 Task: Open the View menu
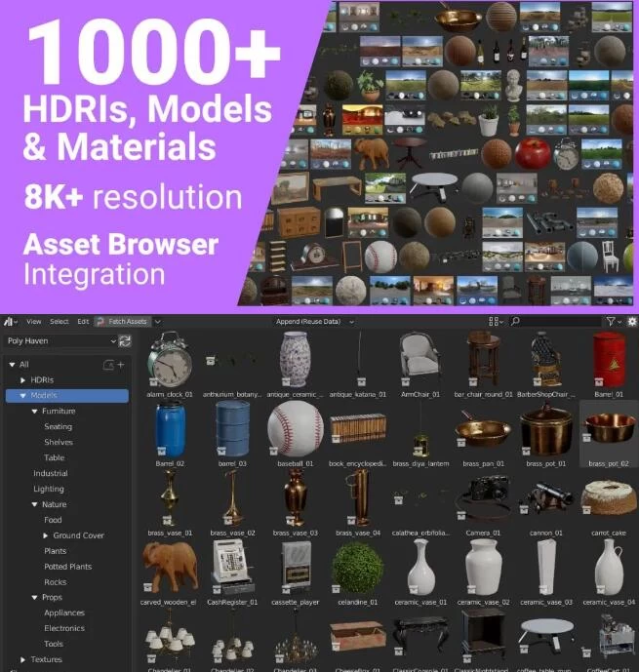click(34, 321)
